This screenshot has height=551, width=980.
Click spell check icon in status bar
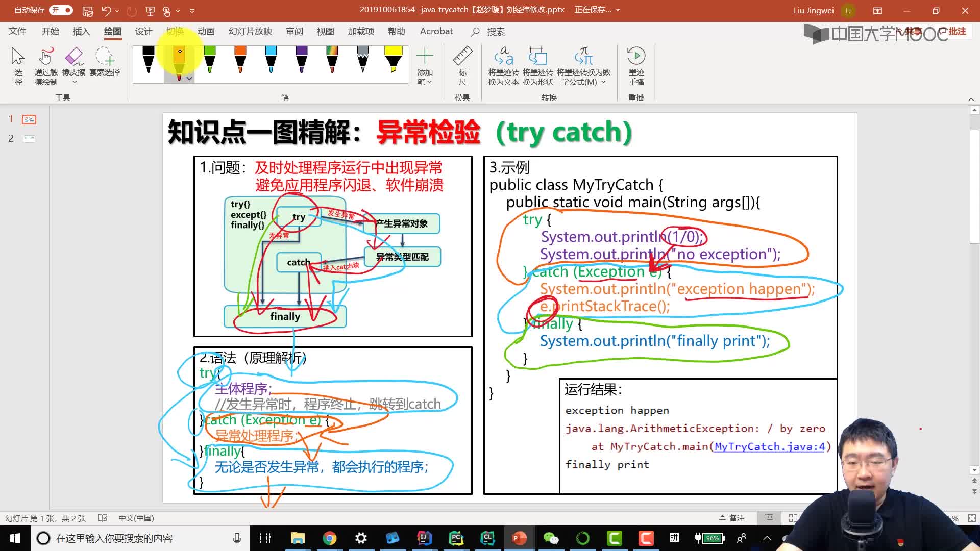tap(102, 518)
